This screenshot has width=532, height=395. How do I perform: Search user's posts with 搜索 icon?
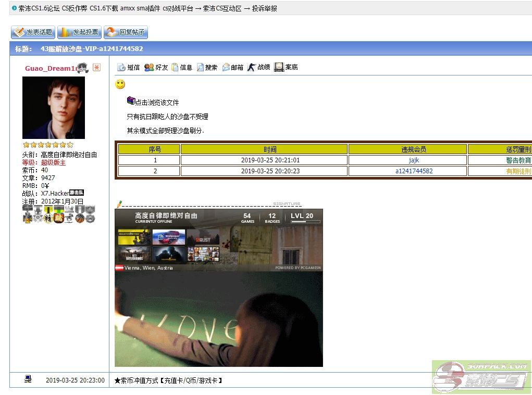click(x=207, y=67)
